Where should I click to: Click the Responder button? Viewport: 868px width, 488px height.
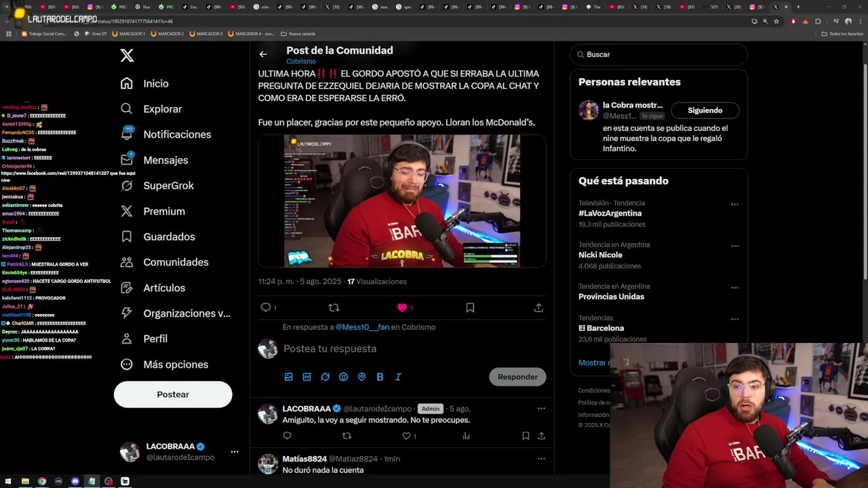[517, 377]
